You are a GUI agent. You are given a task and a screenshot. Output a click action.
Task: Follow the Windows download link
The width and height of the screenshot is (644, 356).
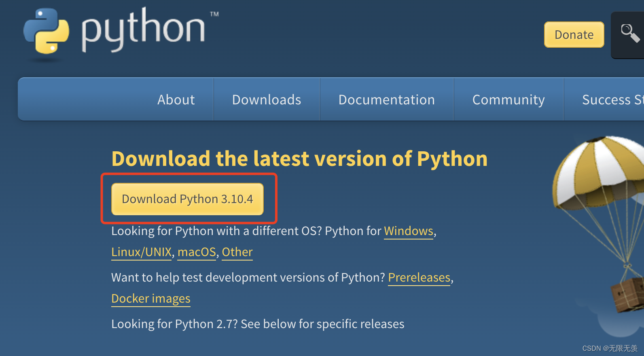coord(409,231)
